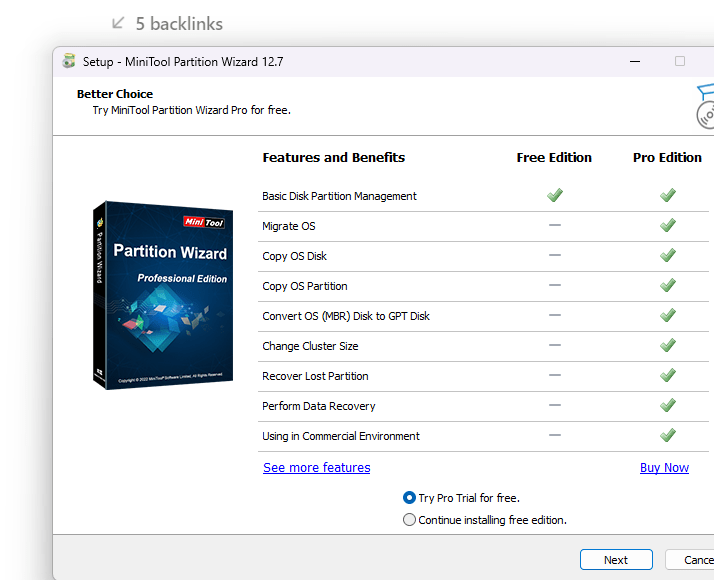Click the Cancel button
The image size is (714, 580).
point(689,560)
